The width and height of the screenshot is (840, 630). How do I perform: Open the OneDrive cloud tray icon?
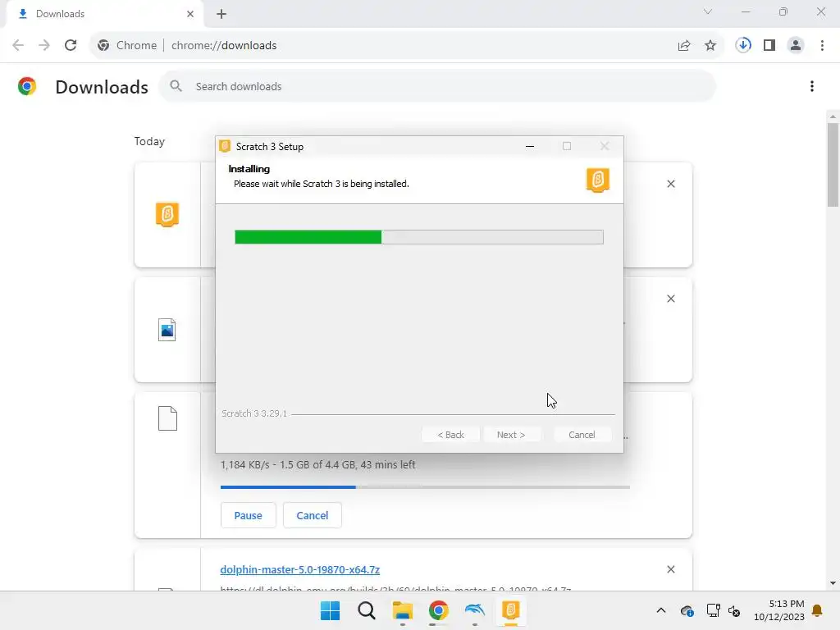tap(687, 610)
